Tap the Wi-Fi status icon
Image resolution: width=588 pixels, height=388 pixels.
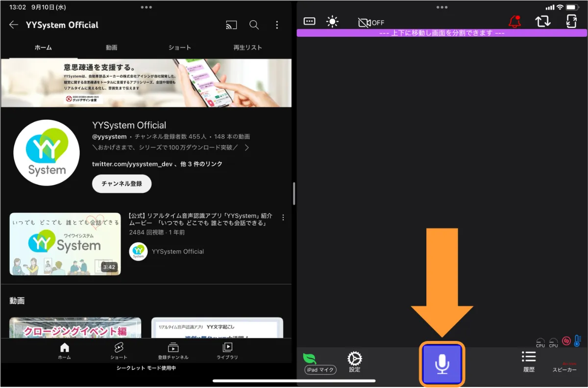560,7
